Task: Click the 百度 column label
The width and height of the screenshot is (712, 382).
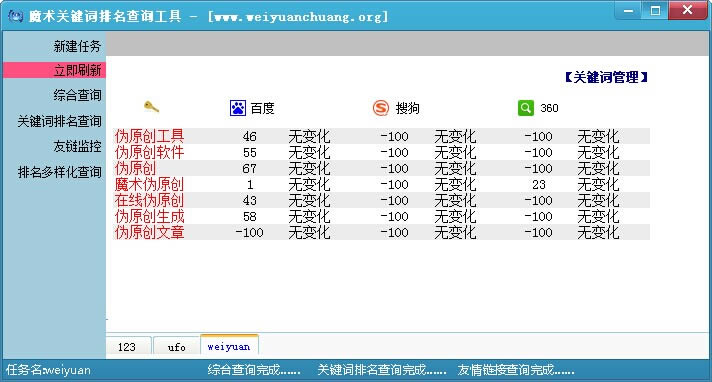Action: (262, 108)
